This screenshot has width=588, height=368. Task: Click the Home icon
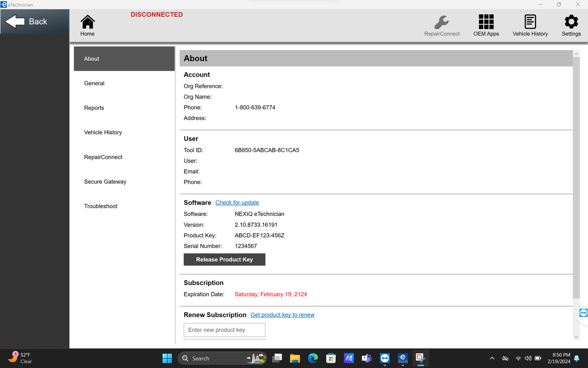pos(88,22)
